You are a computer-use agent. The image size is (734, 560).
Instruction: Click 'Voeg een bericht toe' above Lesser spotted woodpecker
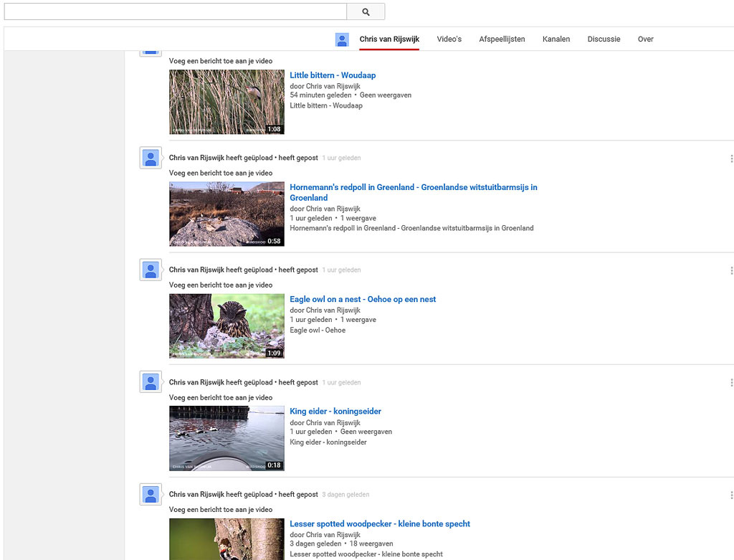tap(221, 509)
